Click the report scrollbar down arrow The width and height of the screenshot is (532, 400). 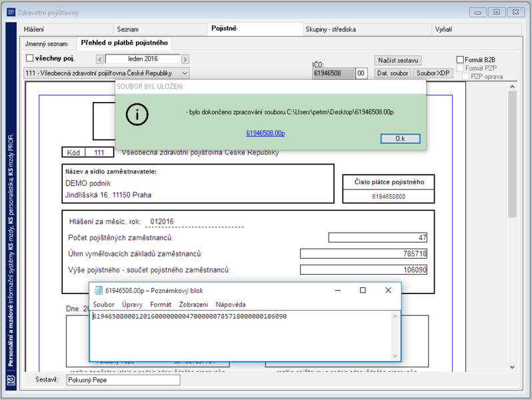click(x=512, y=367)
